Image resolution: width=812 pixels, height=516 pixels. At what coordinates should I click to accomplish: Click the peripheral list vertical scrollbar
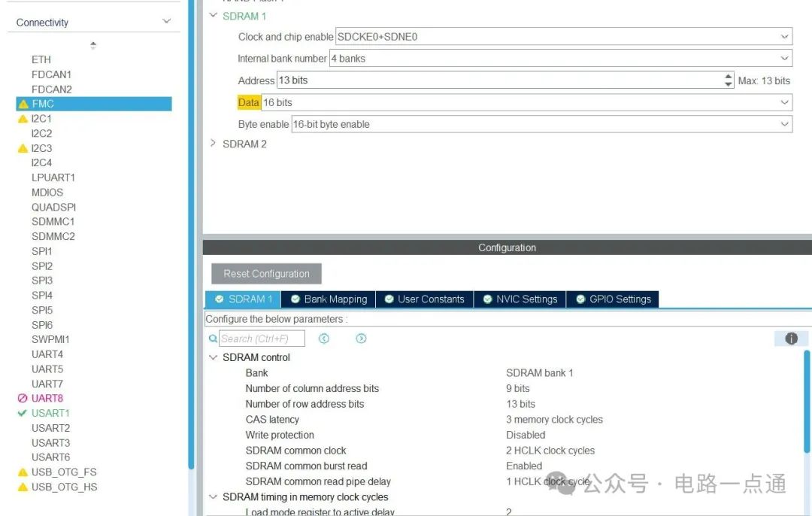[x=191, y=233]
